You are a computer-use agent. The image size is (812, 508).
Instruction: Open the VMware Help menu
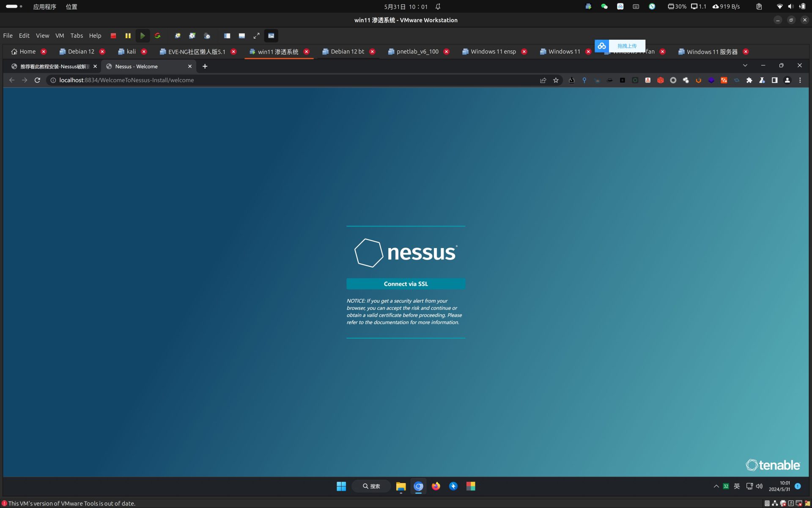[x=95, y=36]
